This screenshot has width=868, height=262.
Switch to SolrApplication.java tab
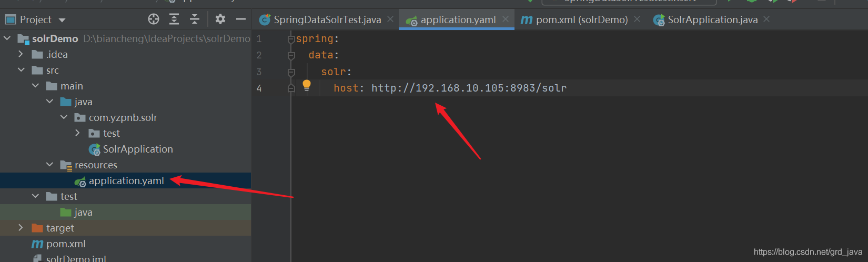(x=713, y=20)
